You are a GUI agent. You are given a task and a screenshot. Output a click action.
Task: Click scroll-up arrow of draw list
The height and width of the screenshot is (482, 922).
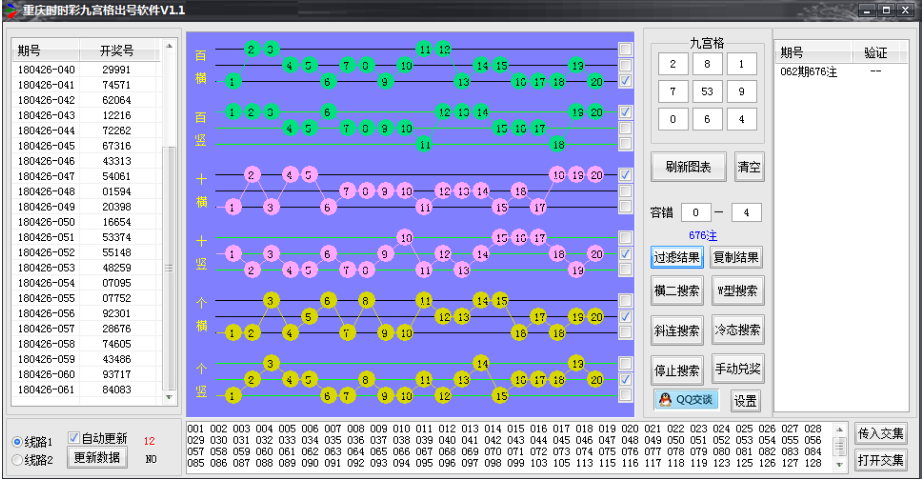click(x=169, y=46)
